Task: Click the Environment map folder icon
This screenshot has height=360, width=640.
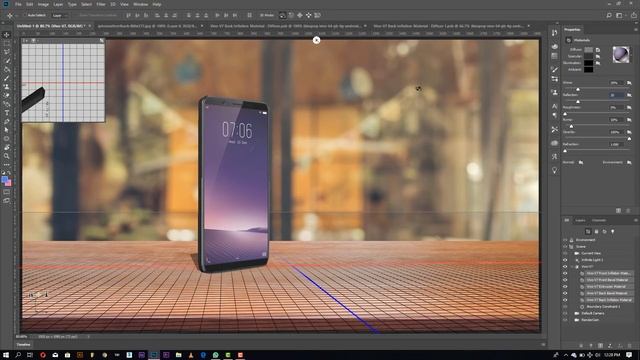Action: [x=629, y=162]
